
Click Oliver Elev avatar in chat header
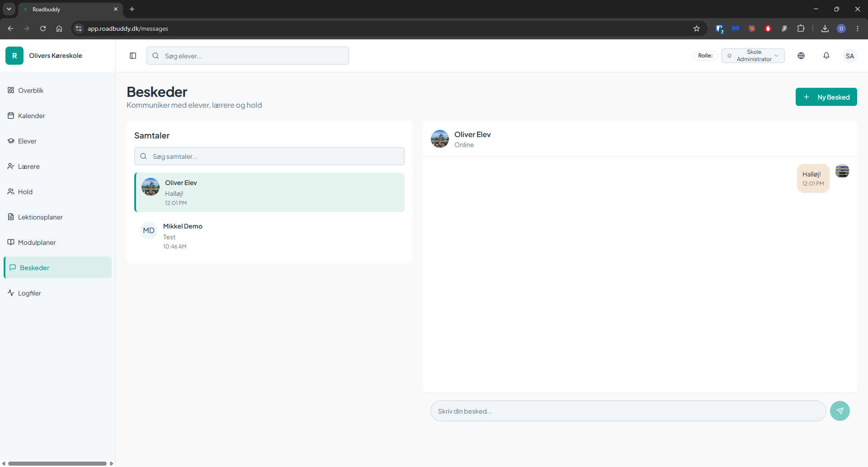440,139
